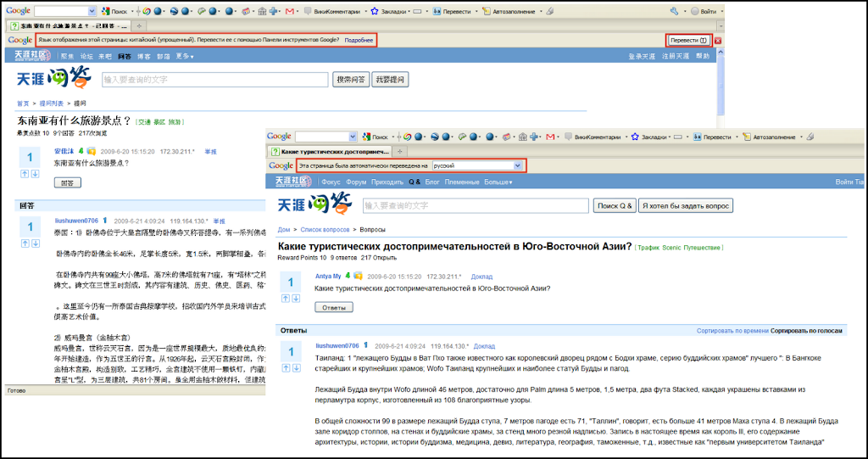This screenshot has width=868, height=459.
Task: Click highlighter pen icon in front window toolbar
Action: coord(810,137)
